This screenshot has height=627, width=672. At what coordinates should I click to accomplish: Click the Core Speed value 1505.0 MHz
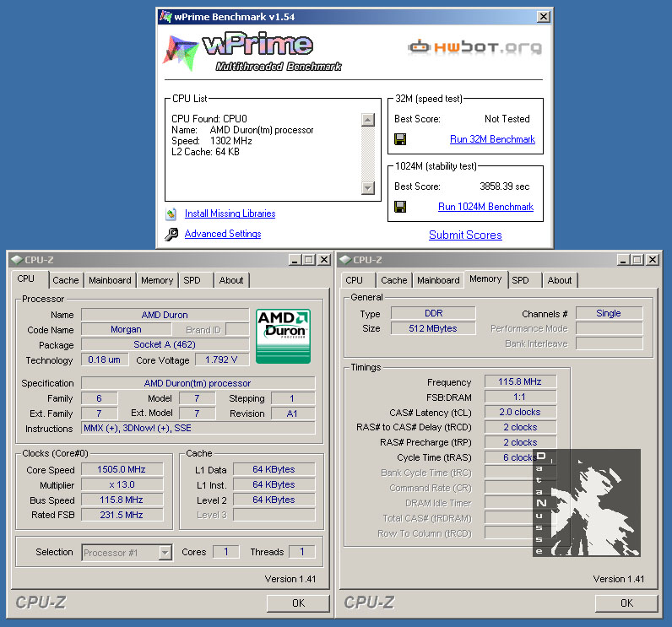tap(122, 469)
